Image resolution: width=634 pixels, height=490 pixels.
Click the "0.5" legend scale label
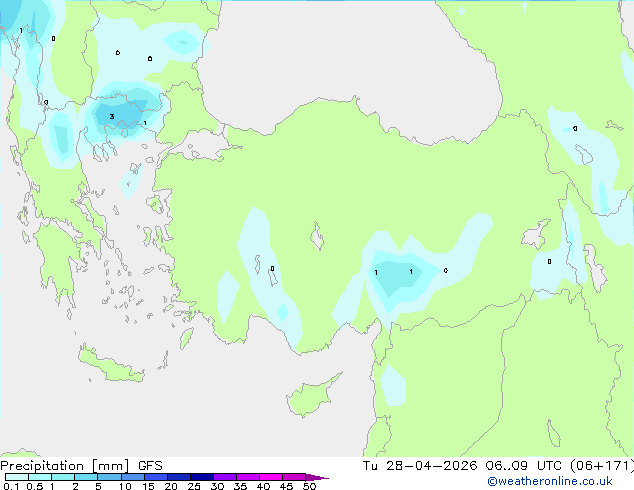pyautogui.click(x=35, y=486)
